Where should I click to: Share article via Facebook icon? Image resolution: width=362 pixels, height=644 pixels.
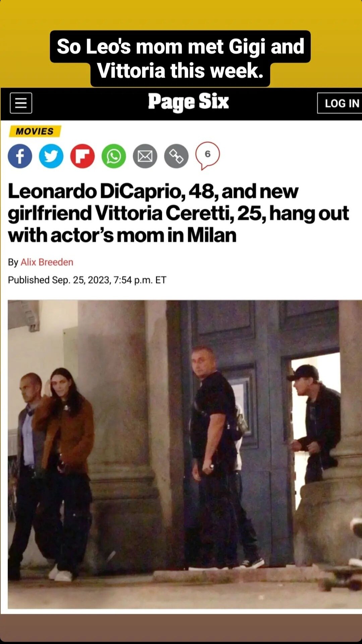coord(20,156)
